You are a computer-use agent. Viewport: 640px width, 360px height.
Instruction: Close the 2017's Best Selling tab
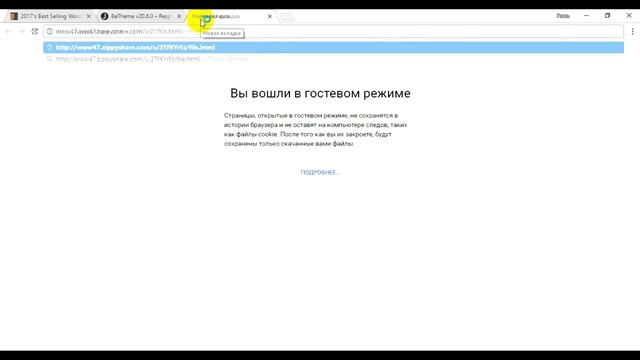[x=89, y=16]
